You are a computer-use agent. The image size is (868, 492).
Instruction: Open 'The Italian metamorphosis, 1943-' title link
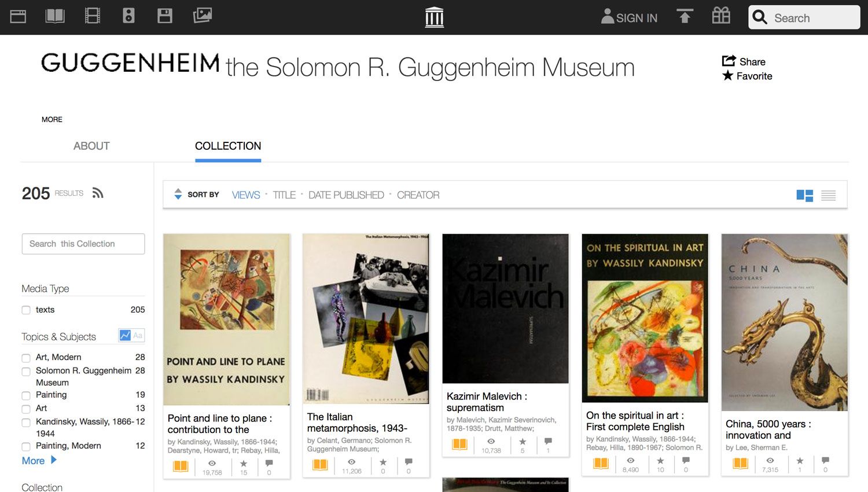tap(357, 423)
